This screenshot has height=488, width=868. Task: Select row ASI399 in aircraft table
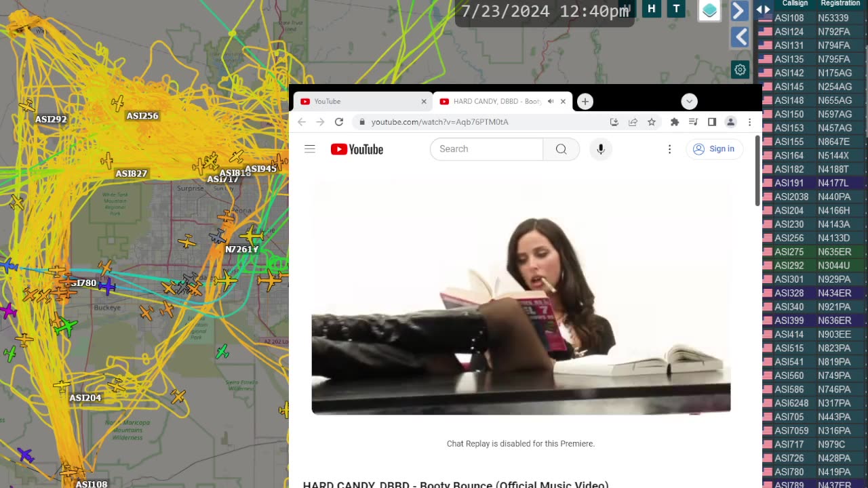tap(812, 321)
